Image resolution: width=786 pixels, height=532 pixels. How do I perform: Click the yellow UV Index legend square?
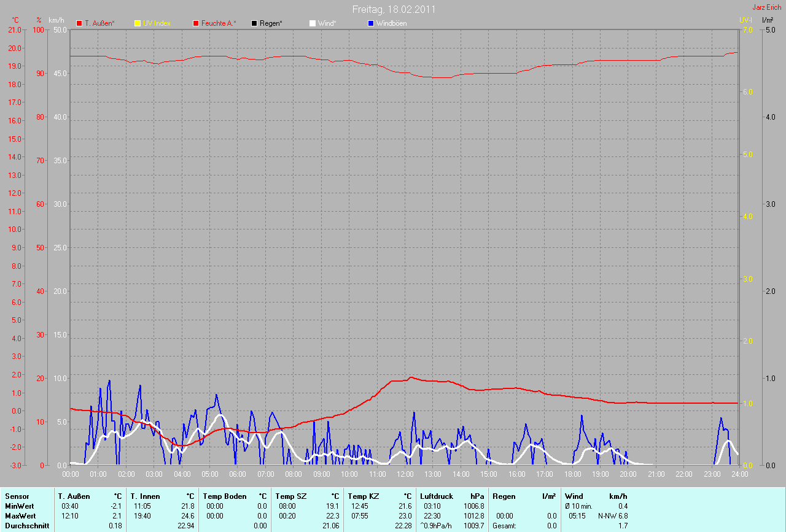(x=137, y=23)
